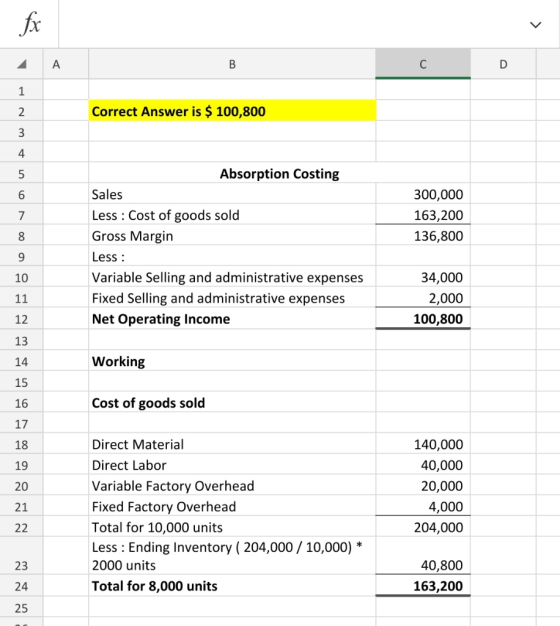Select the bold 'Cost of goods sold' heading in row 16
This screenshot has width=560, height=626.
coord(232,403)
